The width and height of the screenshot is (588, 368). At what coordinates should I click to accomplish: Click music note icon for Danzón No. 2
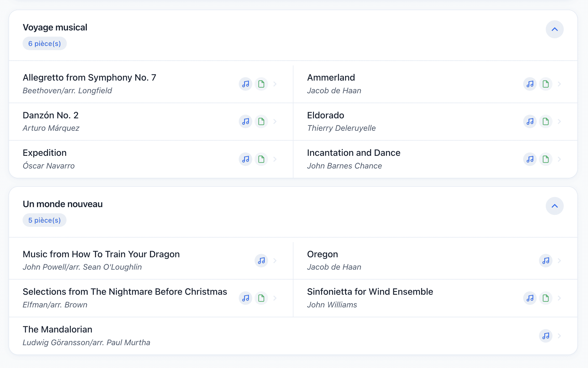pos(246,121)
